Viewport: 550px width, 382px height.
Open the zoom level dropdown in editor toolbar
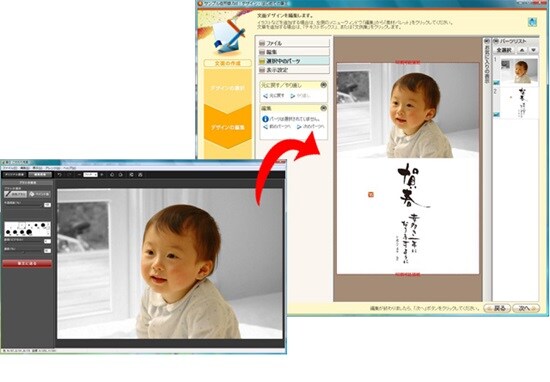click(x=90, y=175)
